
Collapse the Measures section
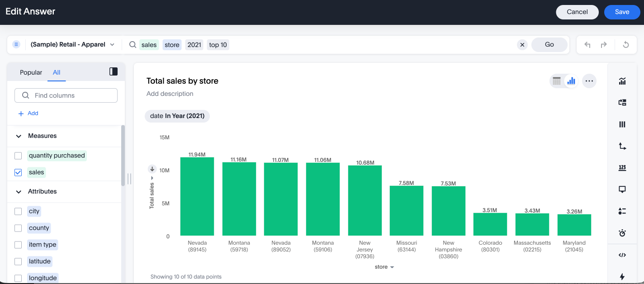[19, 136]
